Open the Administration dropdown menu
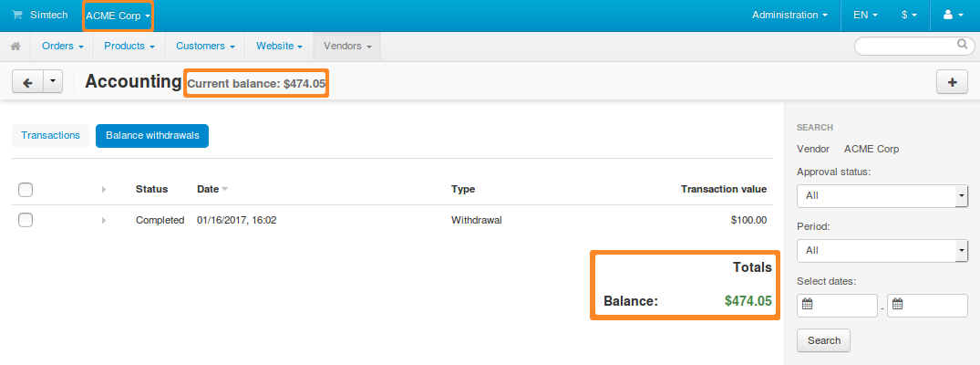Viewport: 980px width, 365px height. point(790,15)
